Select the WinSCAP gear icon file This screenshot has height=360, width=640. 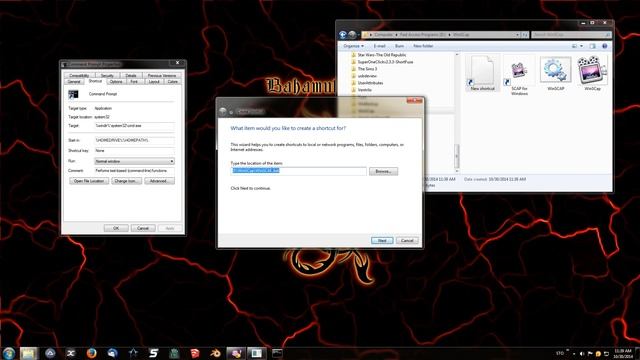point(556,73)
